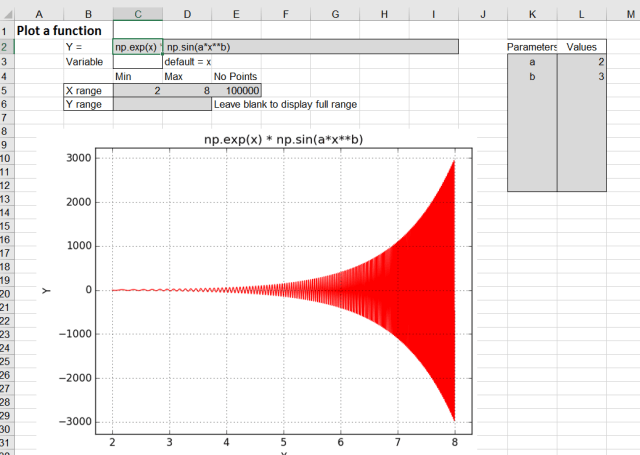Select the 'Plot a function' title cell
Viewport: 640px width, 455px height.
(59, 30)
